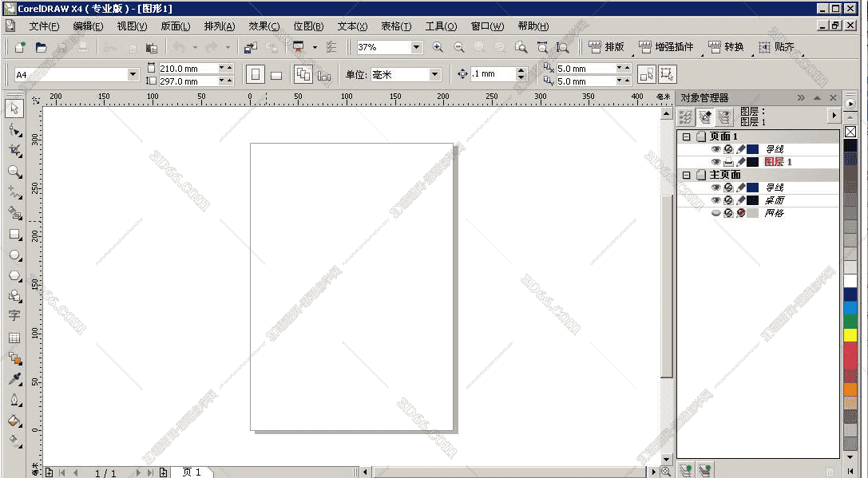Hide the 导线 layer under 页面1

coord(715,148)
